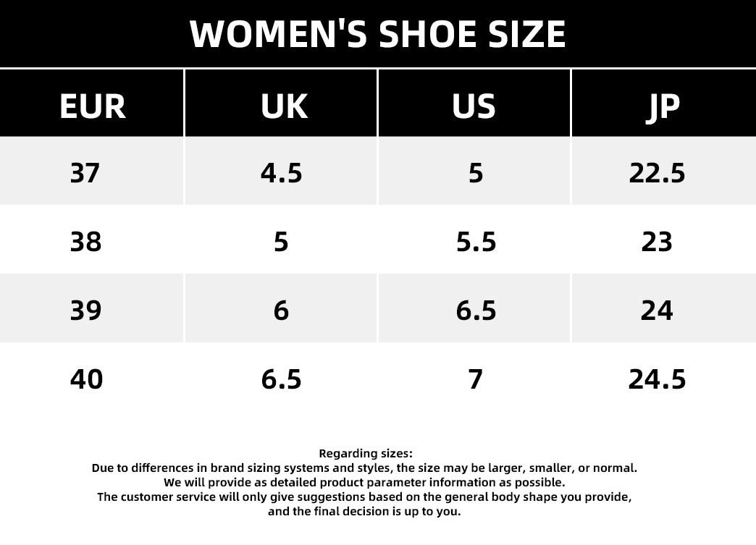Click JP size 23 cell

tap(664, 240)
